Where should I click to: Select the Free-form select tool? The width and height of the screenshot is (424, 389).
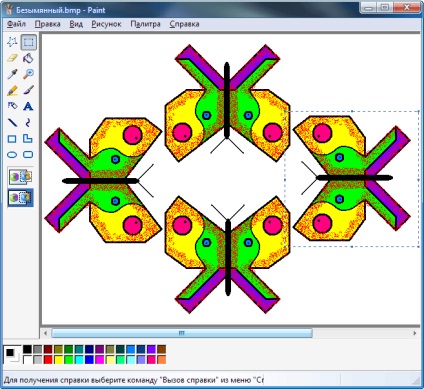pyautogui.click(x=12, y=42)
